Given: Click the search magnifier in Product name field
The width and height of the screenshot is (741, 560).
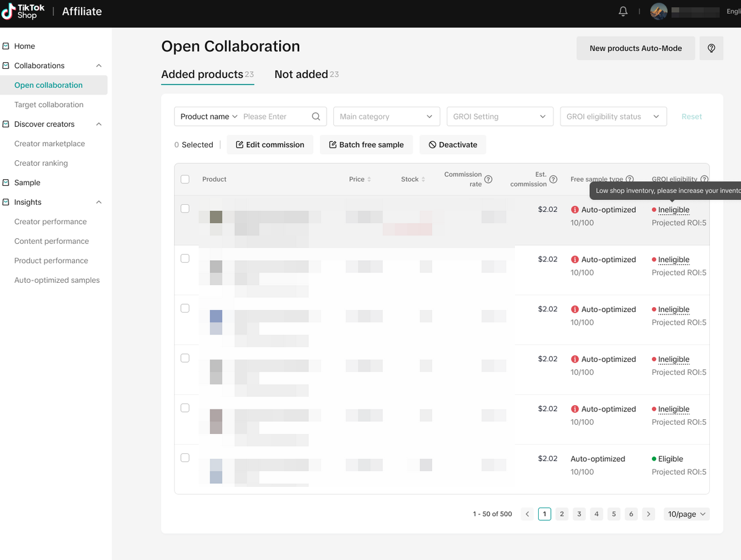Looking at the screenshot, I should coord(316,116).
